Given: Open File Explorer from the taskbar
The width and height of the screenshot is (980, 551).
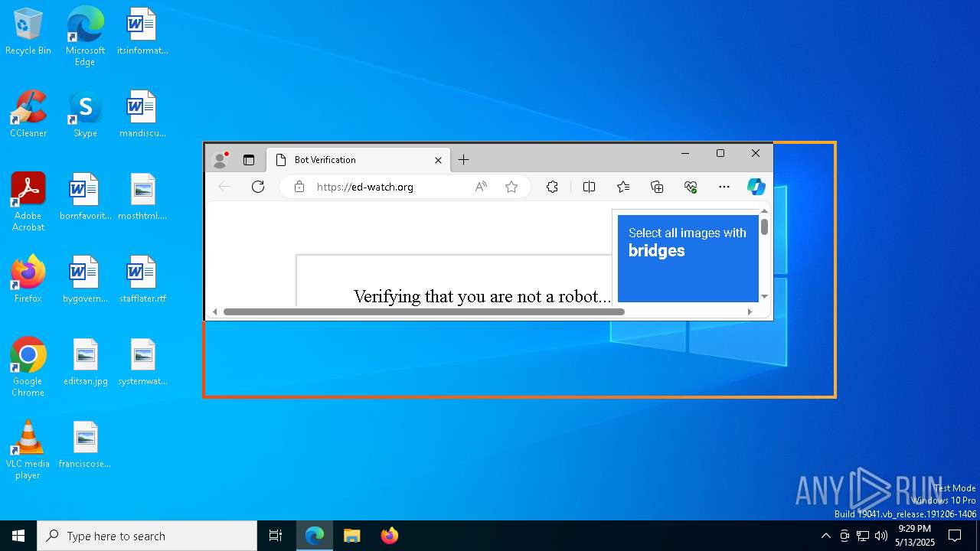Looking at the screenshot, I should (x=352, y=536).
